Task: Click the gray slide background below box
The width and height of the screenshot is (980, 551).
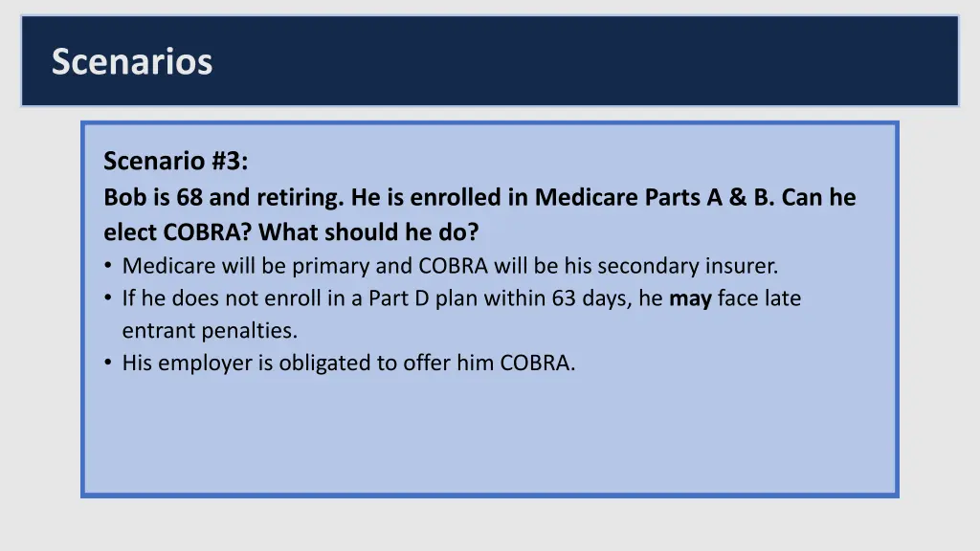Action: 490,525
